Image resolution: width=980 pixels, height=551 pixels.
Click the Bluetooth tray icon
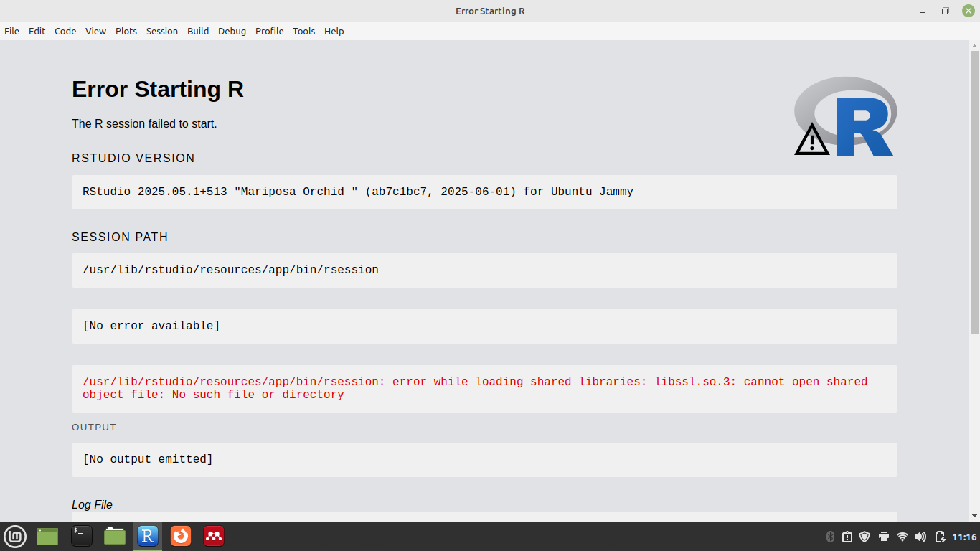click(x=830, y=537)
